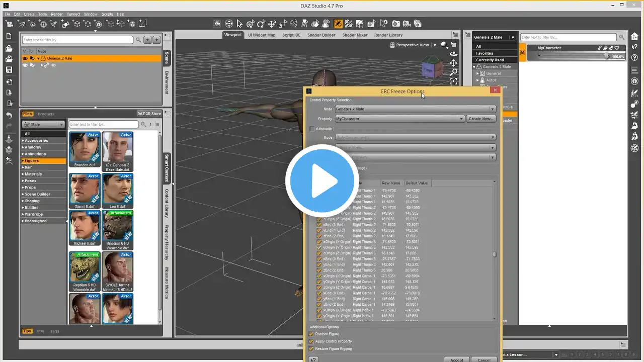Uncheck the Restore Figure option
644x362 pixels.
tap(311, 334)
